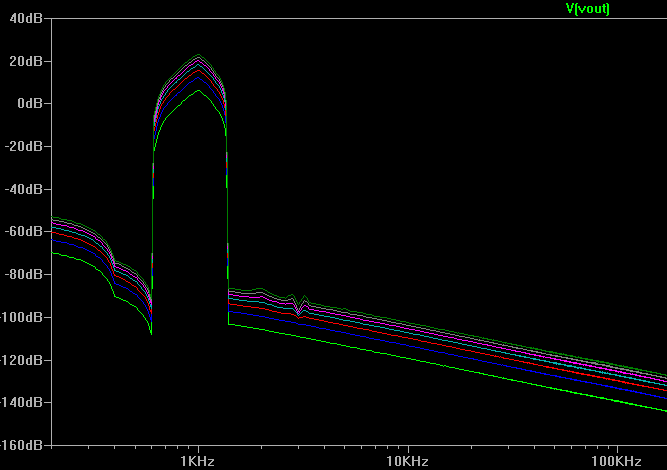Click the -120dB axis label

pos(21,360)
